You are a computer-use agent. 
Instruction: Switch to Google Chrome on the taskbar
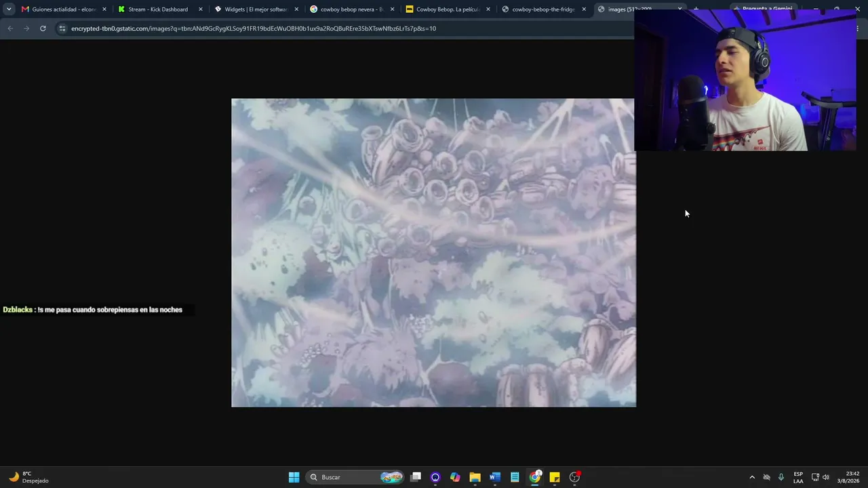[x=535, y=477]
